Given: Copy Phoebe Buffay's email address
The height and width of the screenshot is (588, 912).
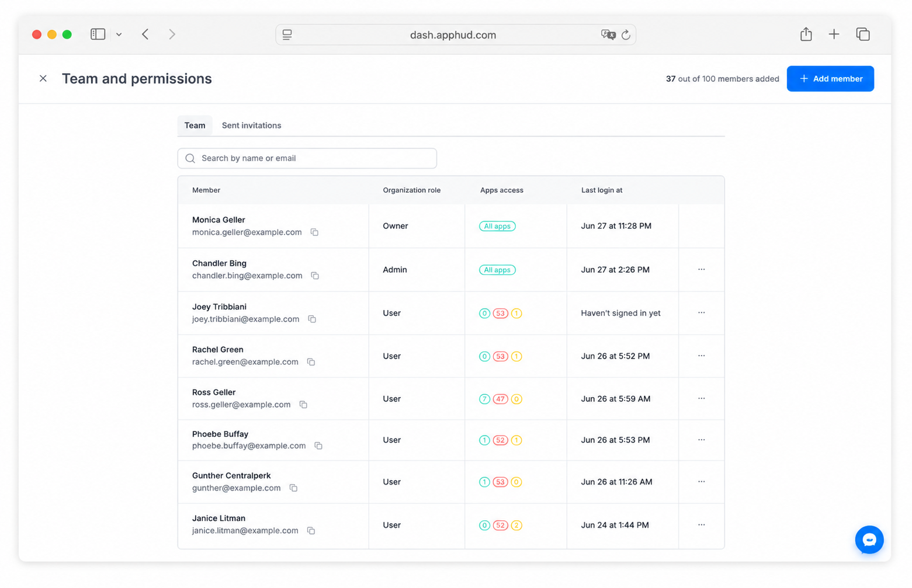Looking at the screenshot, I should coord(318,446).
